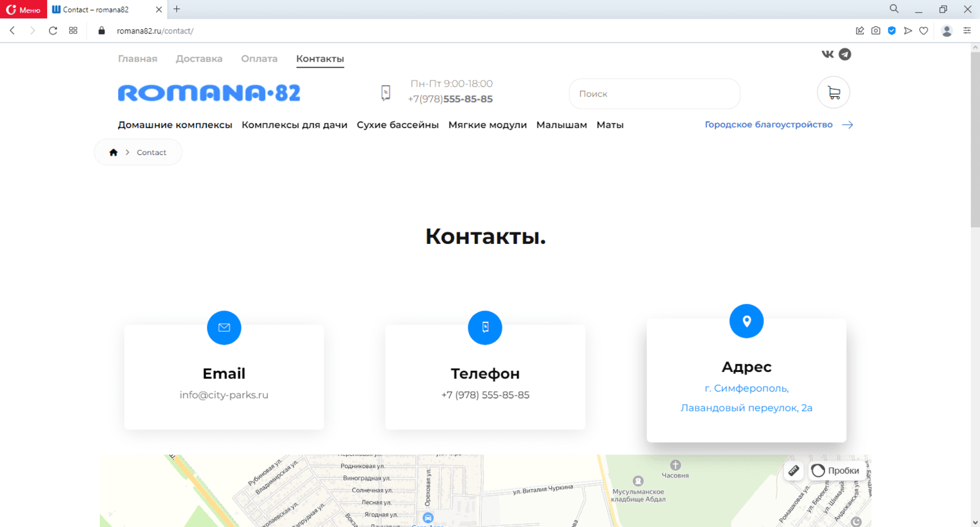Viewport: 980px width, 527px height.
Task: Click the Лавандовый переулок, 2а address line
Action: click(x=747, y=408)
